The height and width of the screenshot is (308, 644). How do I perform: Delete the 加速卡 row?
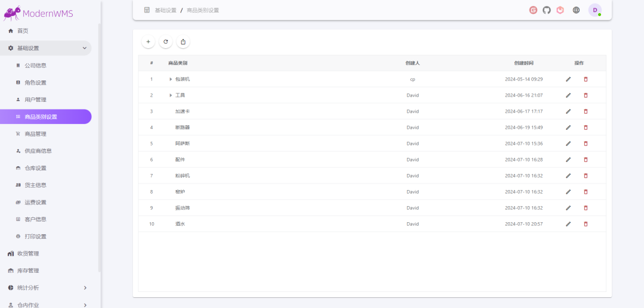point(586,111)
